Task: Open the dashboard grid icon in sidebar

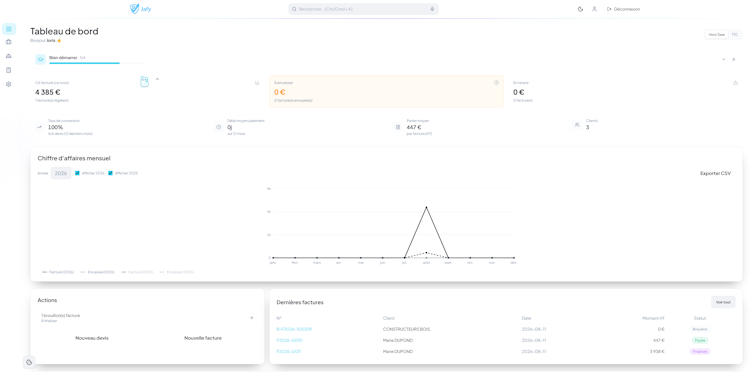Action: pyautogui.click(x=9, y=29)
